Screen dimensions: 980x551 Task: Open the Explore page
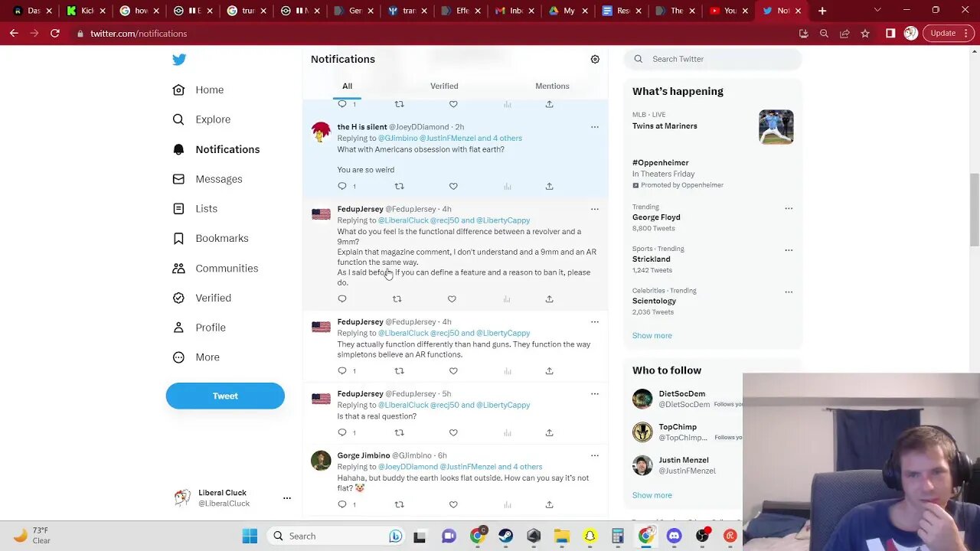(x=201, y=119)
